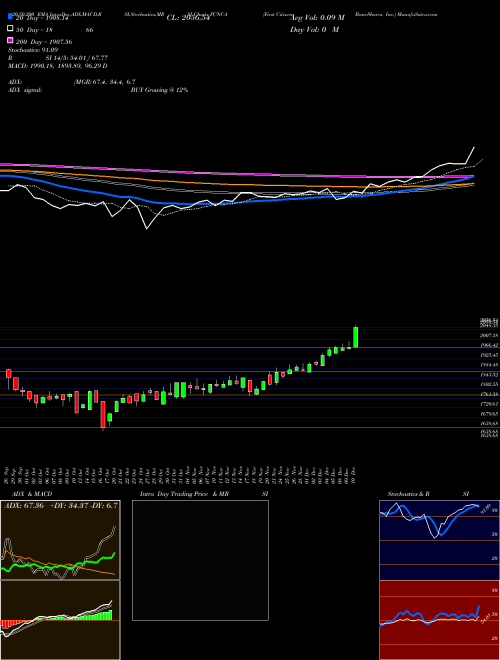This screenshot has height=660, width=500.
Task: Click the 1966.42 price axis label
Action: pos(489,345)
